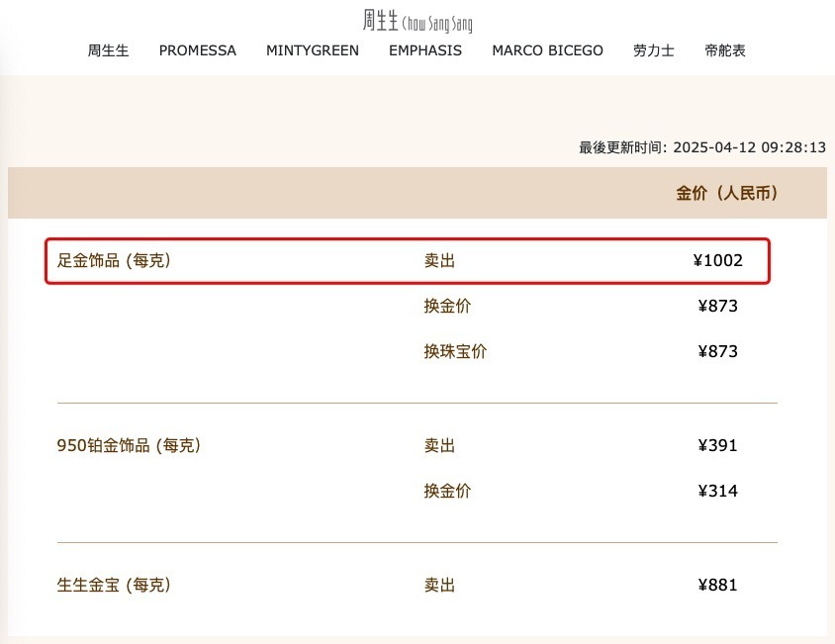Open the EMPHASIS brand link
The image size is (835, 644).
425,50
